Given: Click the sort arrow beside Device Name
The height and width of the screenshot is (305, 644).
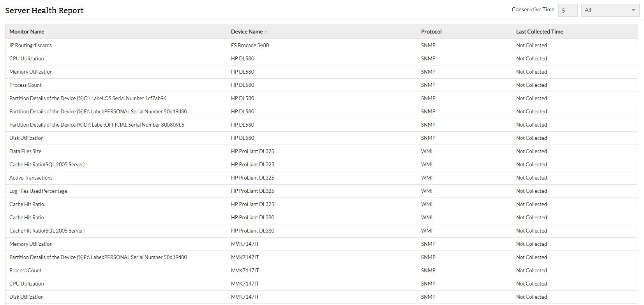Looking at the screenshot, I should [x=266, y=32].
